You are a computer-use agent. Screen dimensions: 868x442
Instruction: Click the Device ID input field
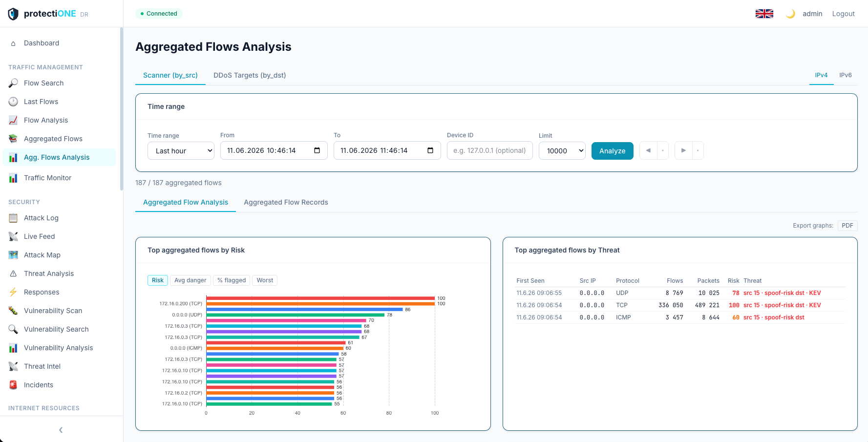(x=489, y=150)
